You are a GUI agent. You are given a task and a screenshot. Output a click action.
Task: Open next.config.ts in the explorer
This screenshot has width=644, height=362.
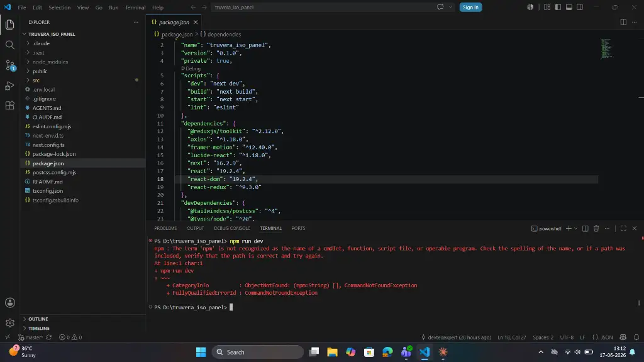[48, 145]
